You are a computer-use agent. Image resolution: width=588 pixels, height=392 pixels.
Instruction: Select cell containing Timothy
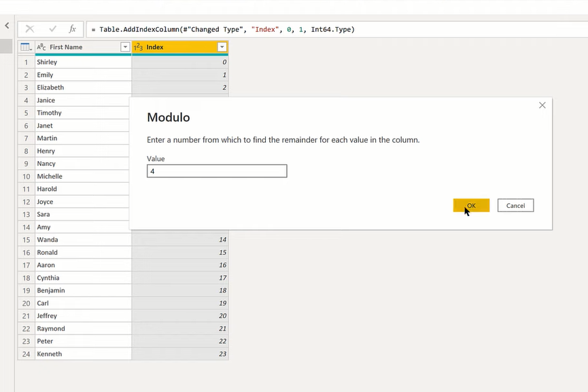tap(82, 113)
